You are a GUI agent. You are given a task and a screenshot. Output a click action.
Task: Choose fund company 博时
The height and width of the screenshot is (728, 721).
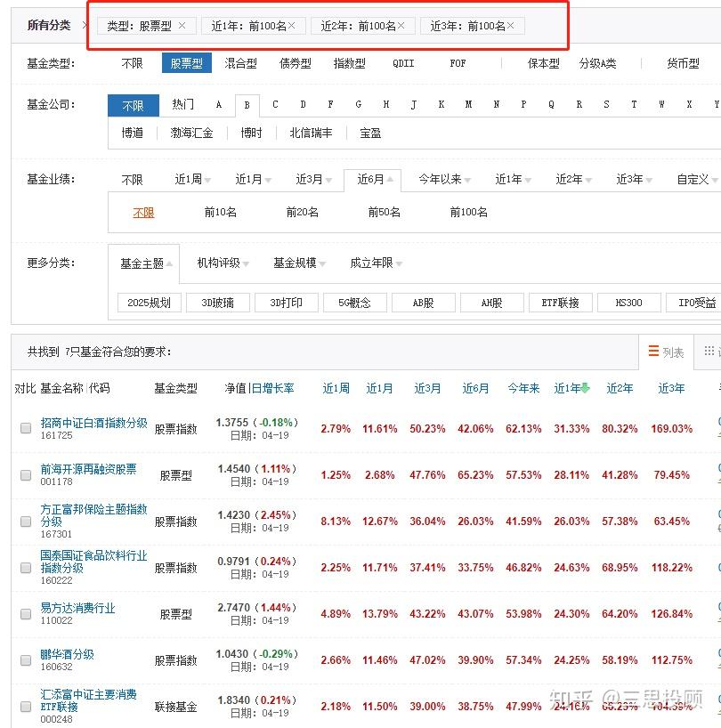251,133
